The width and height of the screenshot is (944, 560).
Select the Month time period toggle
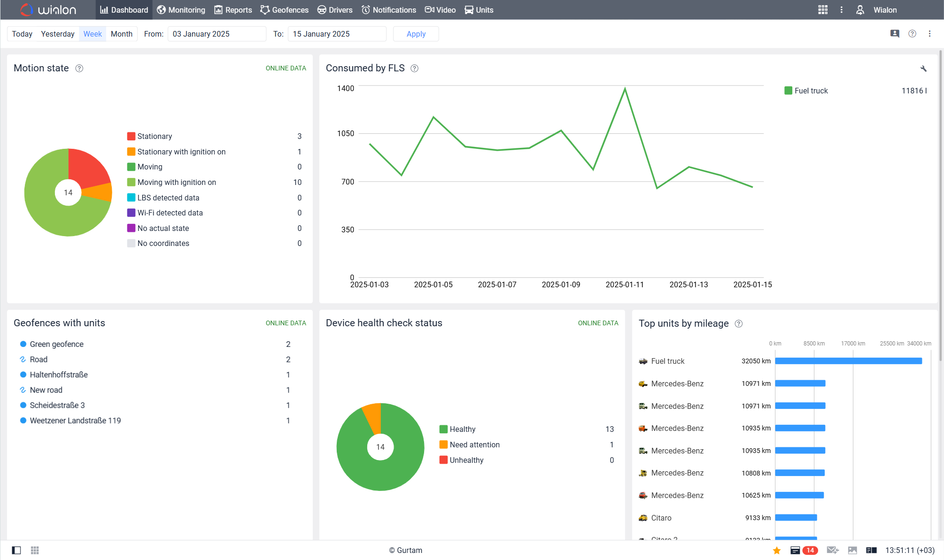121,34
